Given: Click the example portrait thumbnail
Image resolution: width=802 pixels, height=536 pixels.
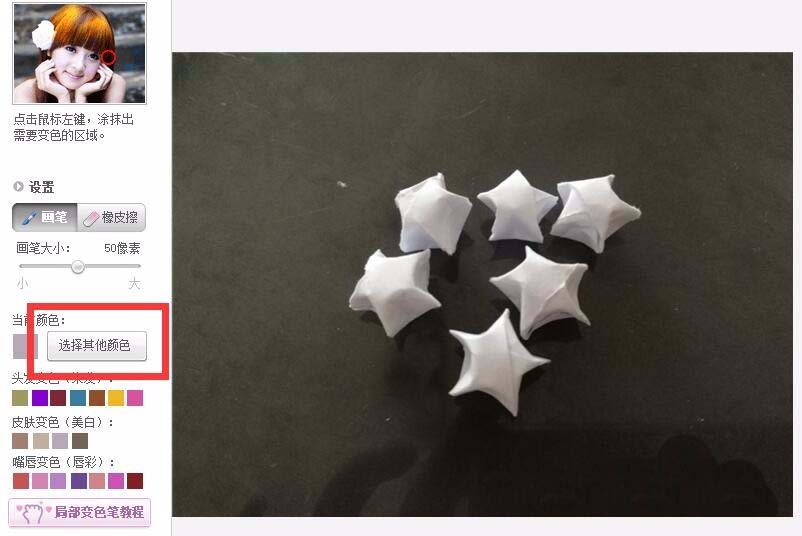Looking at the screenshot, I should [x=79, y=53].
